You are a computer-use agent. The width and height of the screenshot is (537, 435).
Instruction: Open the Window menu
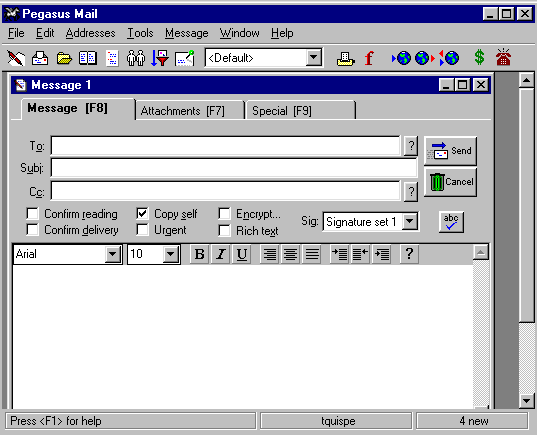coord(240,33)
